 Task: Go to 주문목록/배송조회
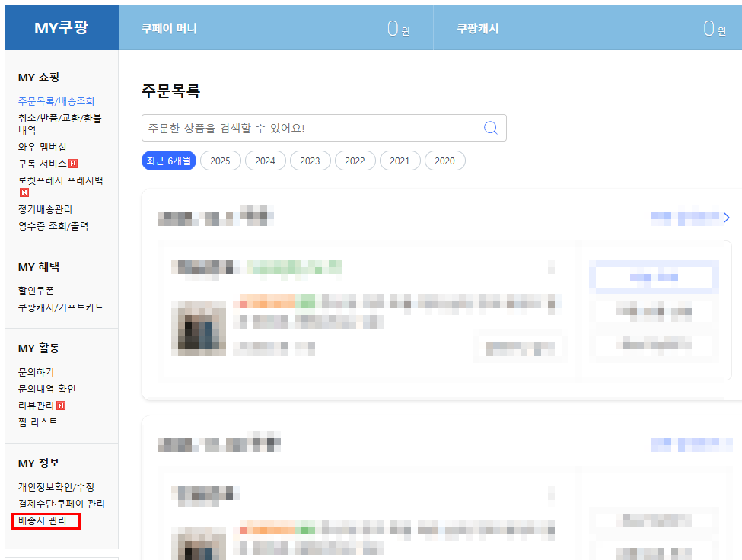pyautogui.click(x=56, y=101)
